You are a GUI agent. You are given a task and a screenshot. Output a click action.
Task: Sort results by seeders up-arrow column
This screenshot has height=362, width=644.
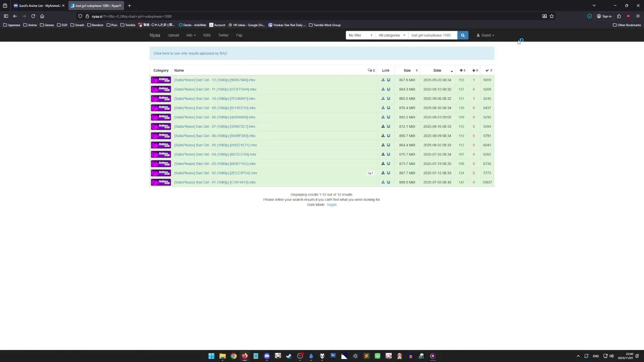462,70
